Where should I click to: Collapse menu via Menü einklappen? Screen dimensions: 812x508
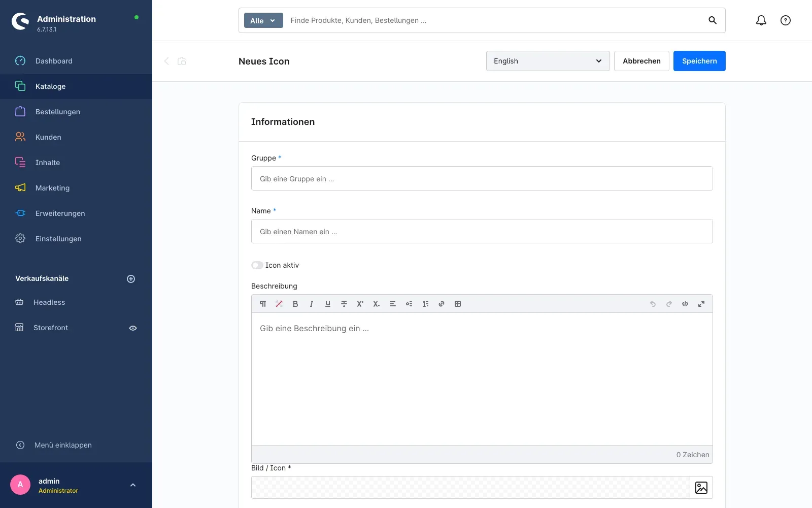click(x=54, y=445)
